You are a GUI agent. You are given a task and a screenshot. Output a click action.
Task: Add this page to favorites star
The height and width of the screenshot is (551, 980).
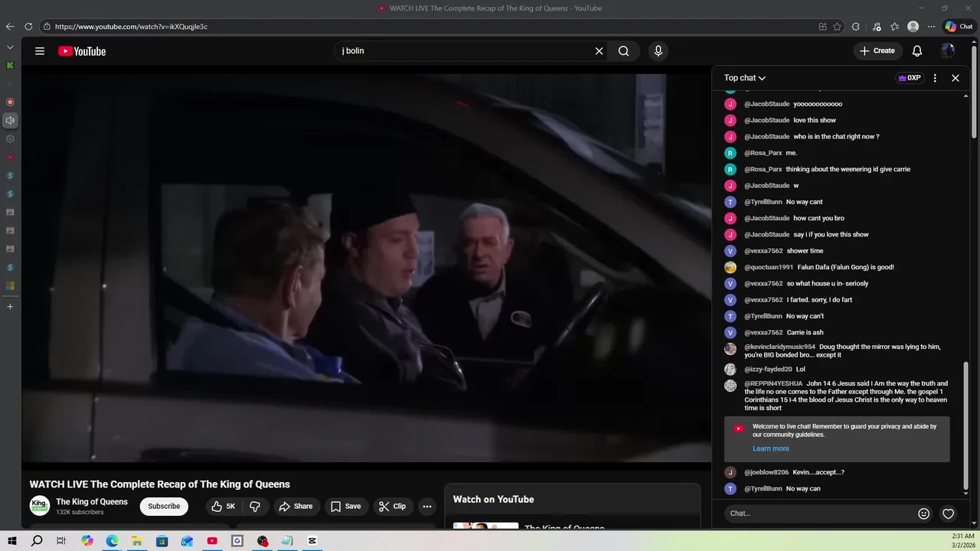838,27
